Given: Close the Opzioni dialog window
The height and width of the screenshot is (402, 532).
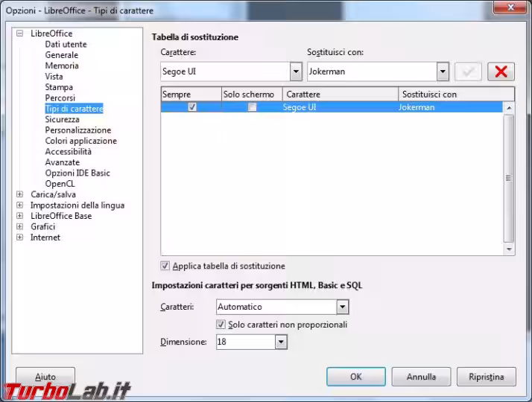Looking at the screenshot, I should pos(510,7).
